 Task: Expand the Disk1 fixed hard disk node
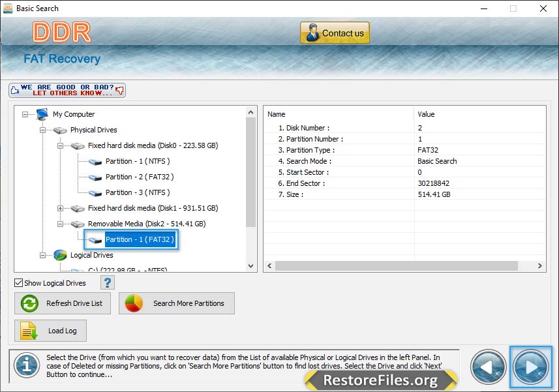(x=60, y=209)
